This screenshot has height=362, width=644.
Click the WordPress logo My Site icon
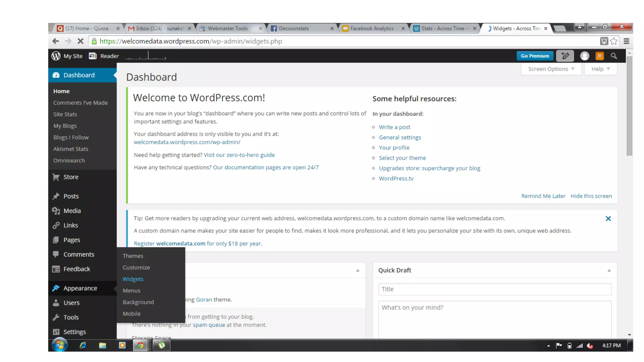click(56, 56)
